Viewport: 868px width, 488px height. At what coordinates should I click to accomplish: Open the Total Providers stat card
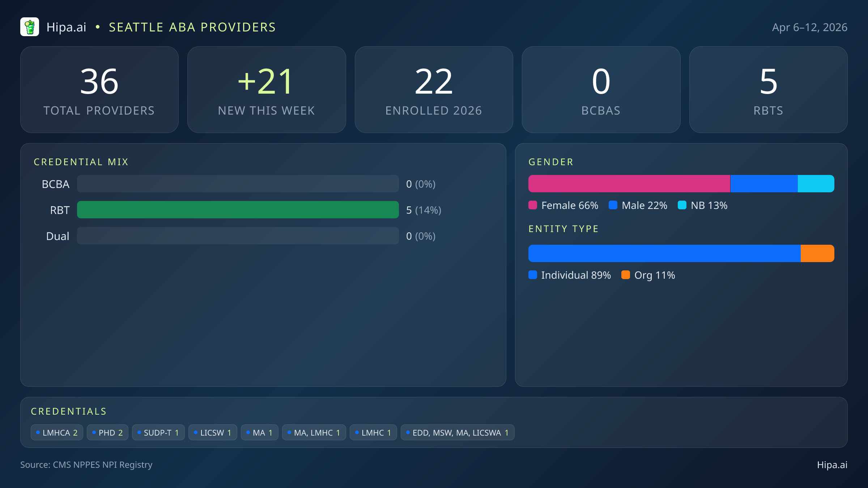99,90
